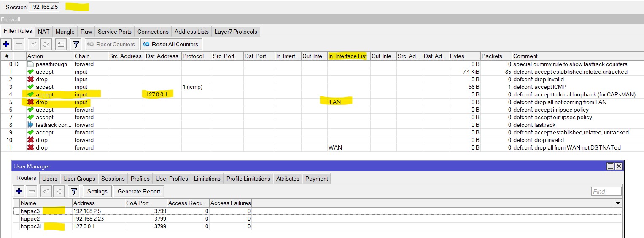Open the Raw tab

(x=86, y=32)
